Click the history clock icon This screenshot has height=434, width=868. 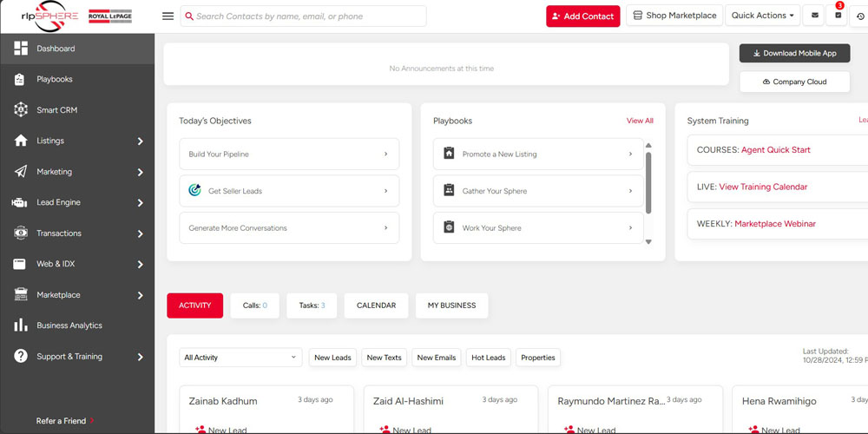tap(860, 16)
